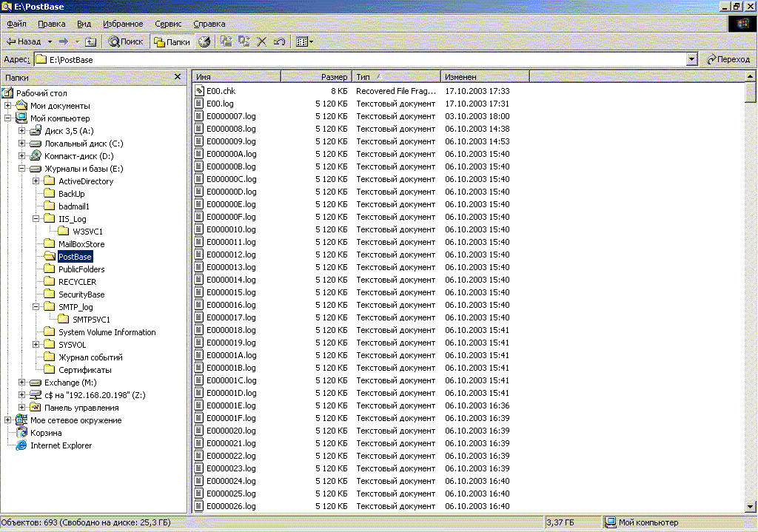Click the Move To toolbar icon
This screenshot has height=532, width=758.
[x=227, y=41]
